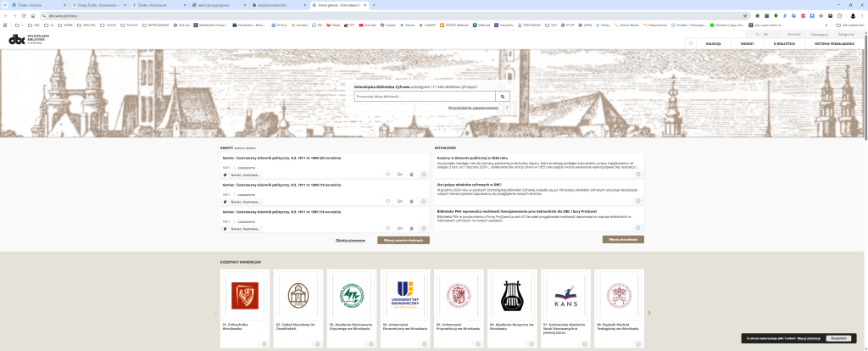The height and width of the screenshot is (351, 868).
Task: Open a new browser tab with the plus icon
Action: (374, 4)
